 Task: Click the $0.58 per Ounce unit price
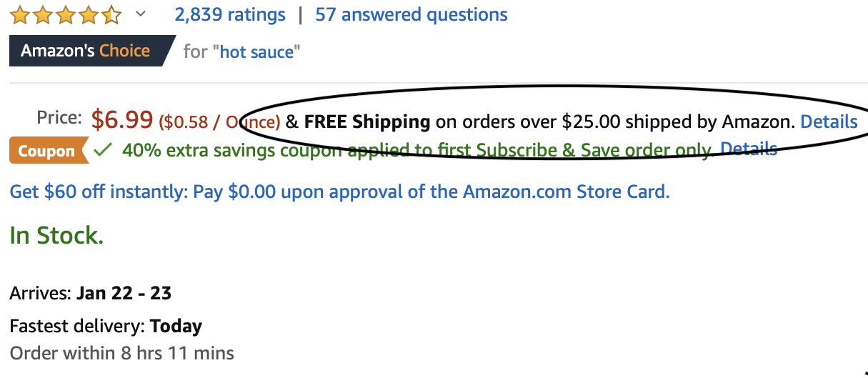tap(219, 122)
